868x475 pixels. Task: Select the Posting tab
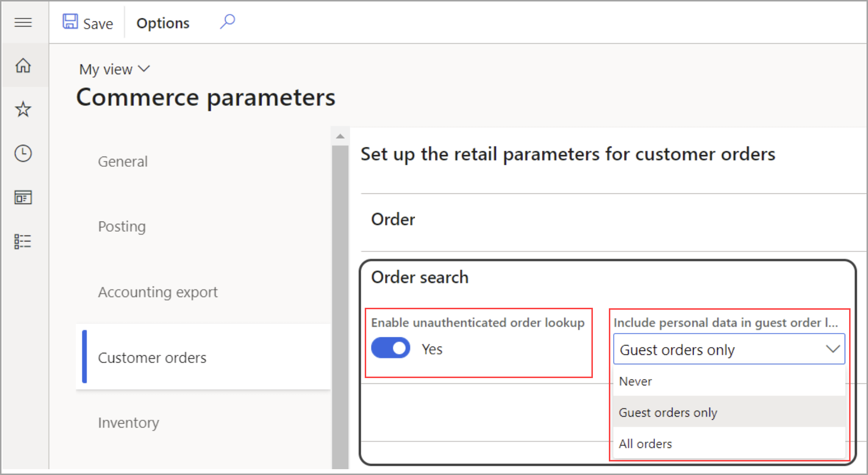click(x=122, y=226)
